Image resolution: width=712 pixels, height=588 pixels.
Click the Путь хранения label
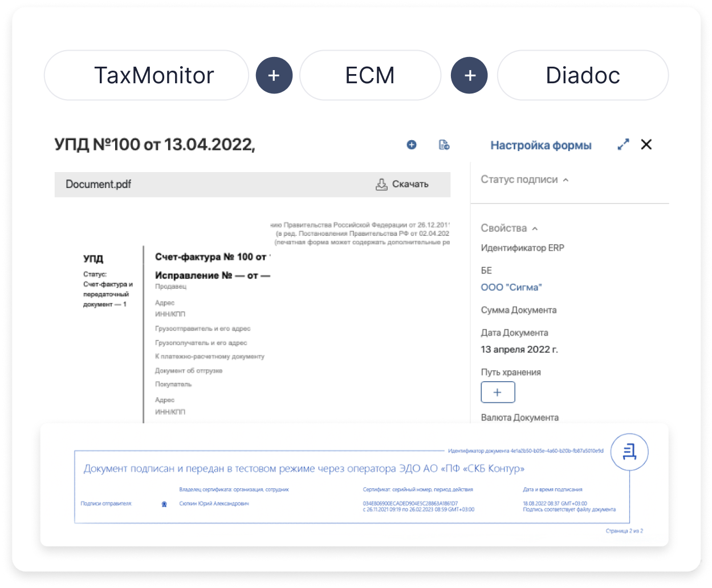tap(511, 372)
